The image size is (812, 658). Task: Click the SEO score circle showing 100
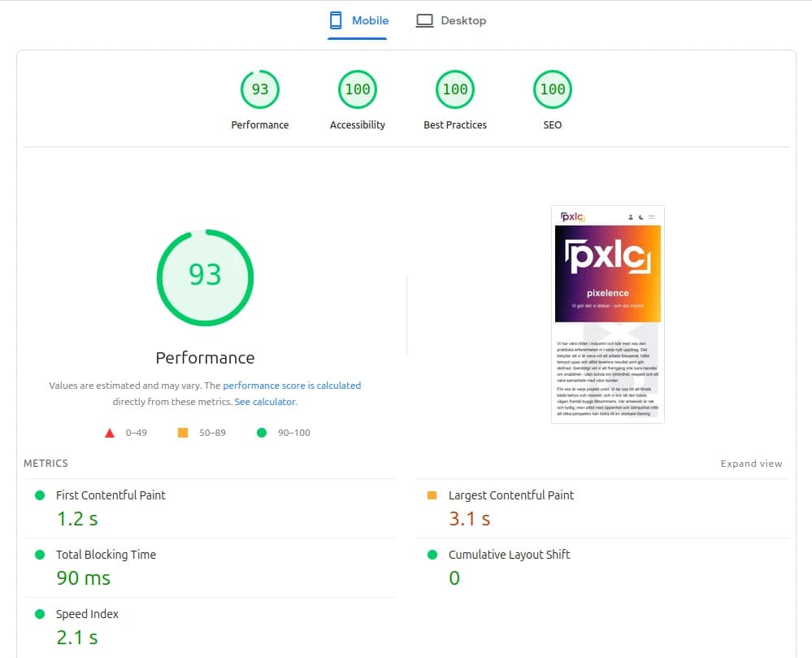pos(553,89)
